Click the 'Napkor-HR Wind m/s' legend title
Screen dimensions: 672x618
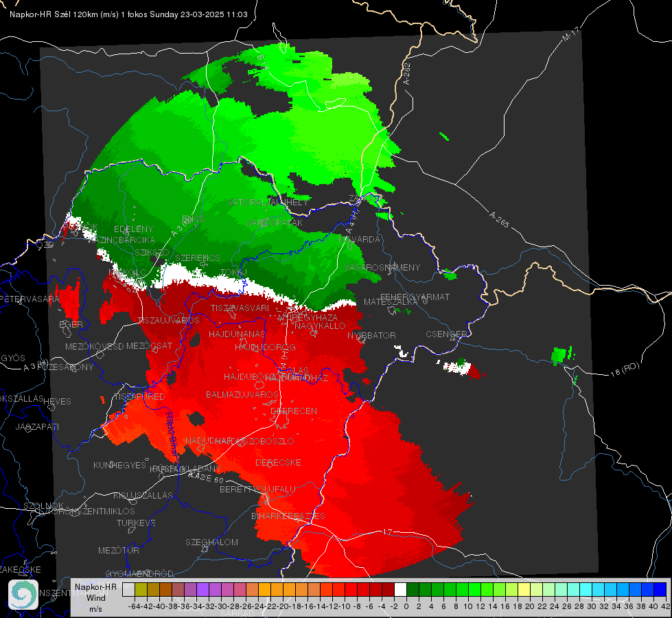pyautogui.click(x=95, y=597)
